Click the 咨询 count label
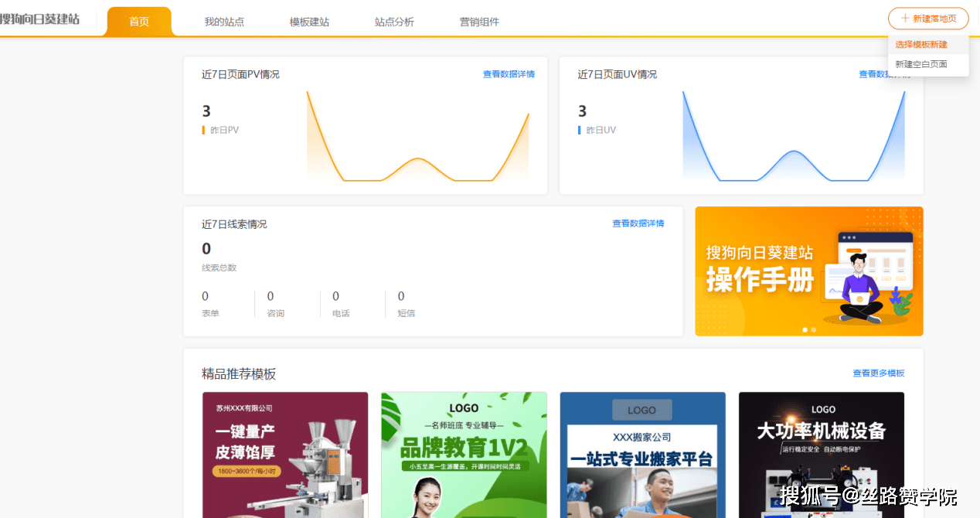This screenshot has height=518, width=980. click(276, 313)
